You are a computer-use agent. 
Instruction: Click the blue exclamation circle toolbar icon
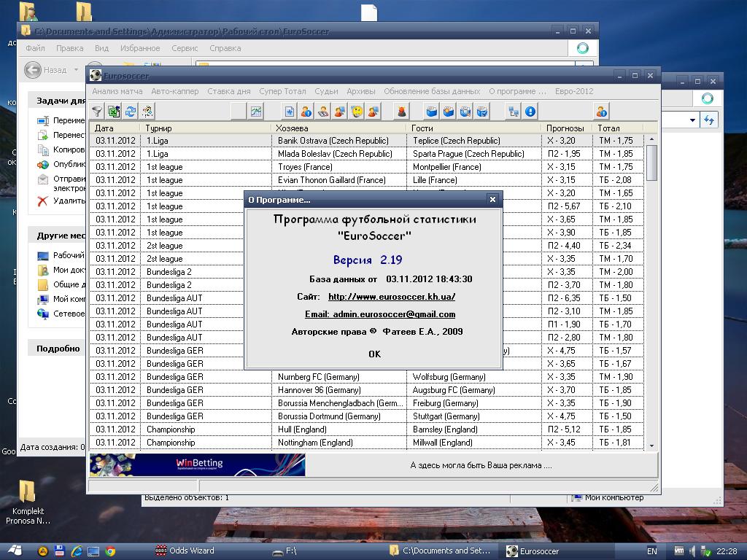530,112
